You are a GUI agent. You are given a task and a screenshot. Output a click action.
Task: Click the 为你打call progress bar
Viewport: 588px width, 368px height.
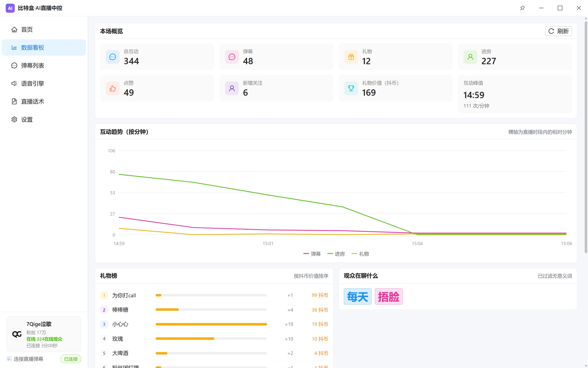[211, 295]
